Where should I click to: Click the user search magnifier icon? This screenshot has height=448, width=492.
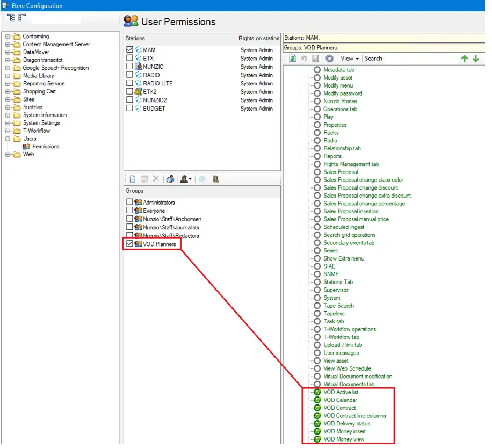click(170, 179)
